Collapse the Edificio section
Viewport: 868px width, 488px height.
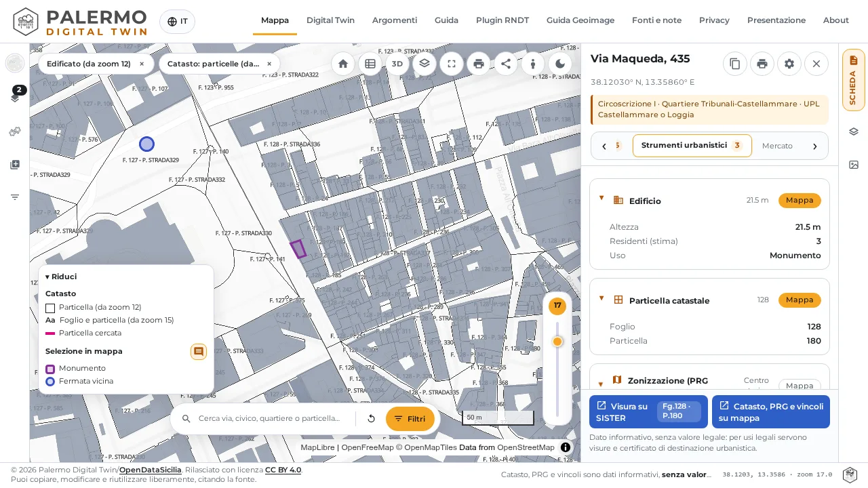[601, 199]
